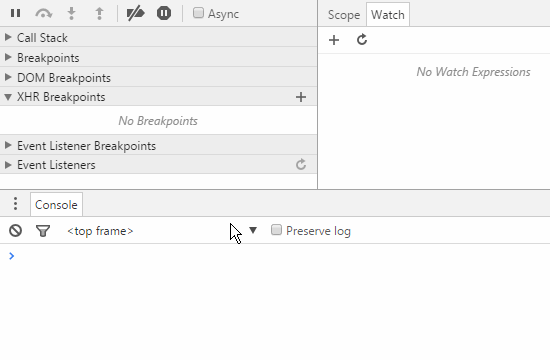Add a new watch expression
Screen dimensions: 550x360
pos(334,40)
